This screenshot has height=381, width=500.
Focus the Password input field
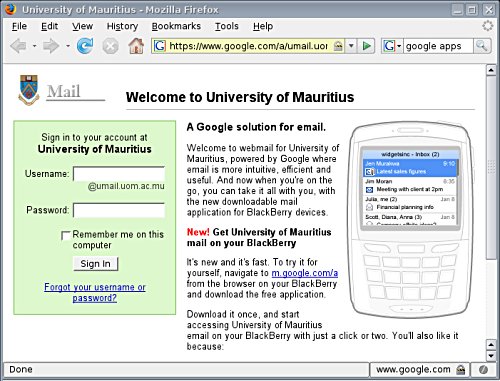pos(119,210)
